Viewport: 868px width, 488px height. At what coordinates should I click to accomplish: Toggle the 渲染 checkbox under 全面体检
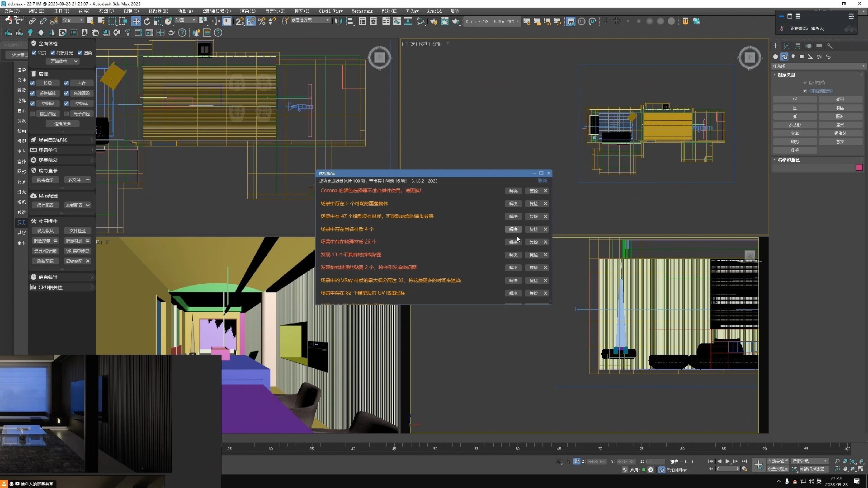tap(80, 53)
